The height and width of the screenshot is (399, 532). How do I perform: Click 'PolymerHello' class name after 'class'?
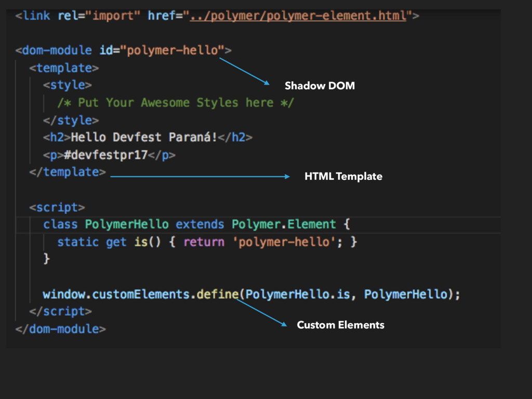127,224
